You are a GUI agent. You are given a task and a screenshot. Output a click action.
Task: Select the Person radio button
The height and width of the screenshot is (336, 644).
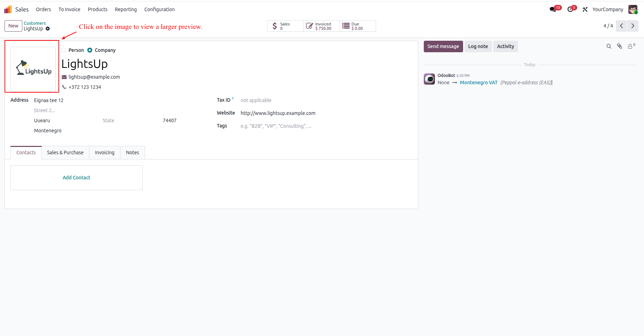pyautogui.click(x=64, y=50)
